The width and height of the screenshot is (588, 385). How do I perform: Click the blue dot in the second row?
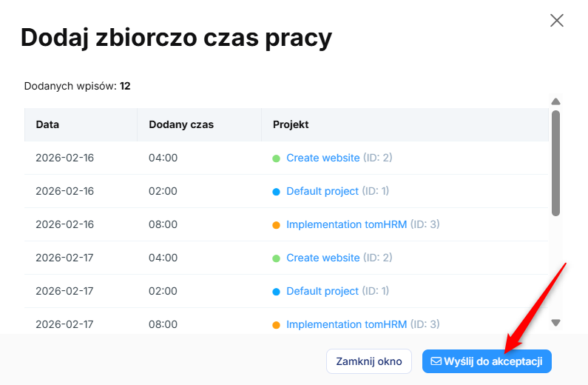[276, 192]
